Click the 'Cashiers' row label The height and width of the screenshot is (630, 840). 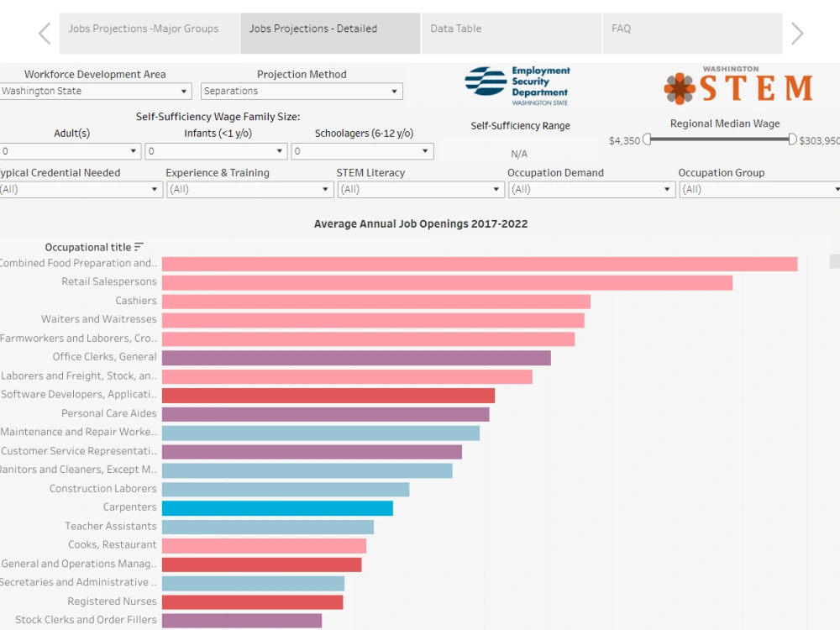136,301
